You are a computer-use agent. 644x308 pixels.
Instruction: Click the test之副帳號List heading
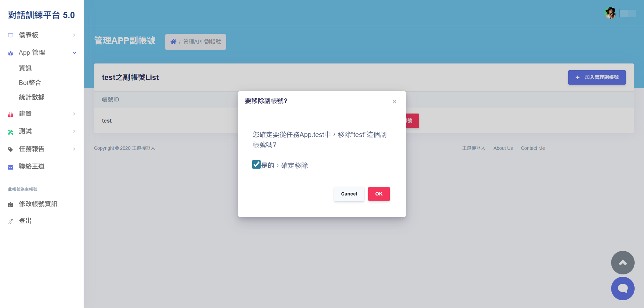coord(130,77)
